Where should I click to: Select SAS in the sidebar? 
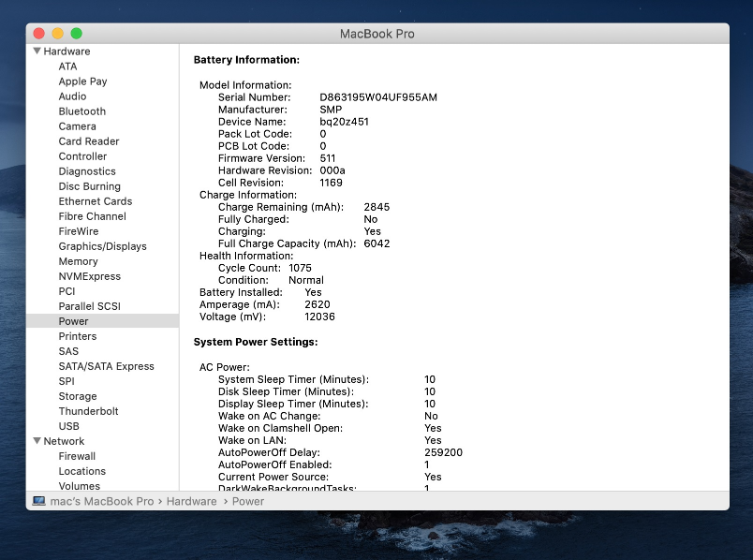68,351
